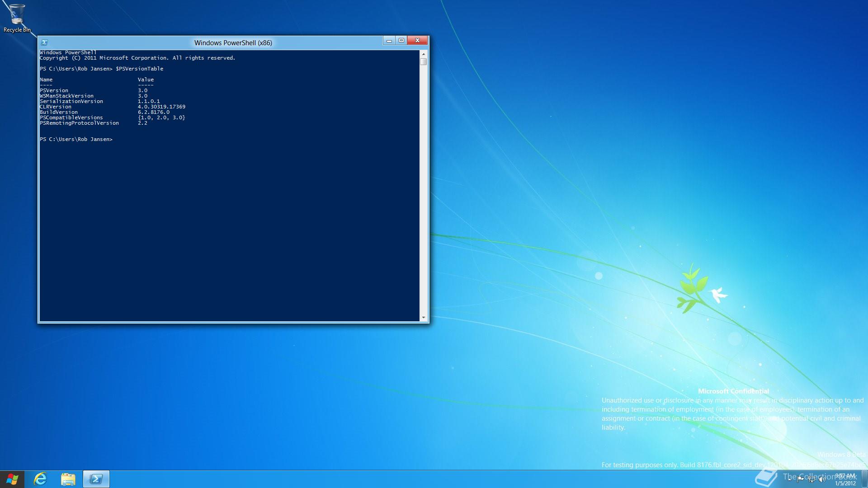Select the PowerShell taskbar button
The height and width of the screenshot is (488, 868).
pyautogui.click(x=96, y=479)
